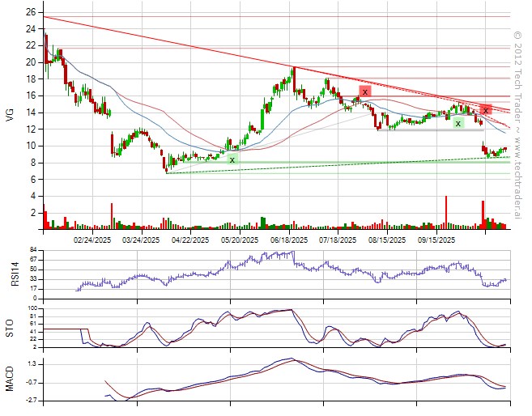Select the 02/24/2025 date label

(x=92, y=240)
